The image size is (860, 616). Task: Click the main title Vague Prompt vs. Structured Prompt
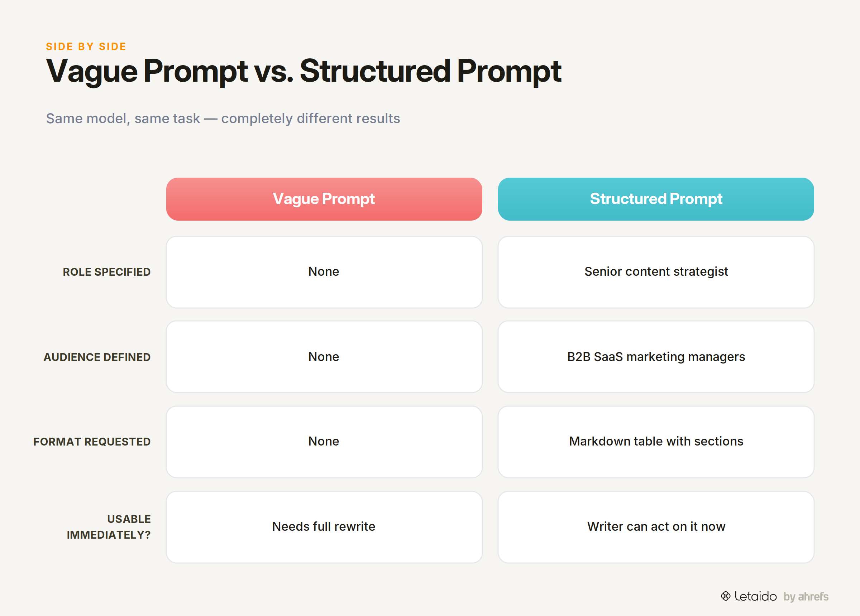pyautogui.click(x=304, y=71)
